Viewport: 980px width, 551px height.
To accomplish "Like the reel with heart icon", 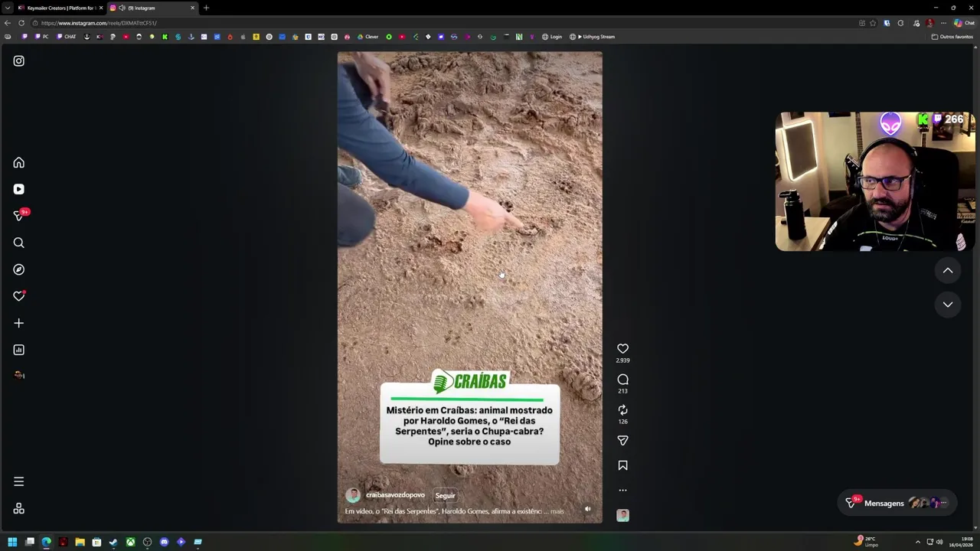I will (622, 349).
